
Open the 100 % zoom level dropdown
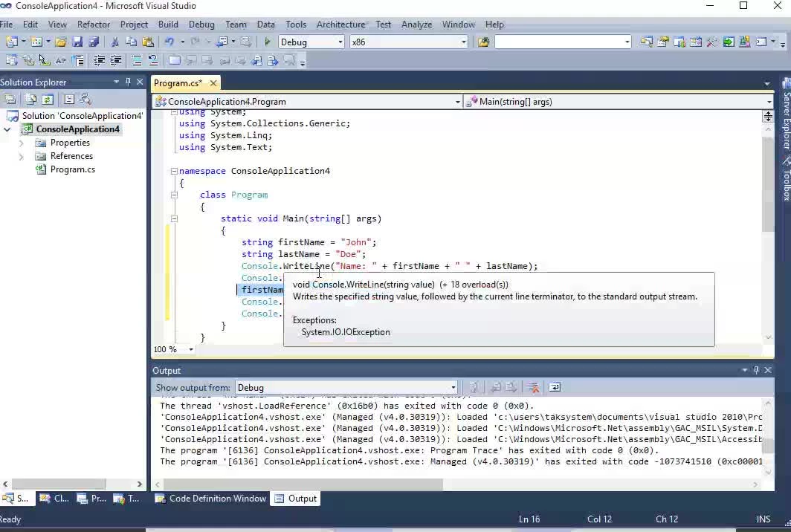191,349
